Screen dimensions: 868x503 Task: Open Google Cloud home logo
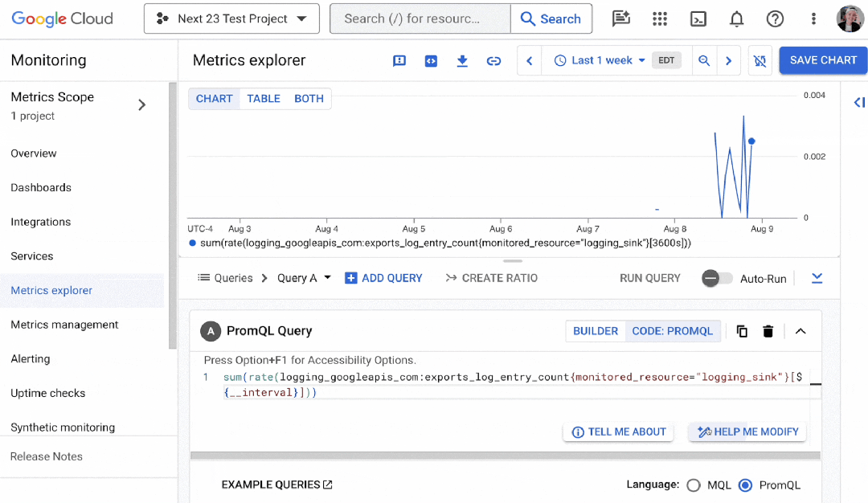click(x=62, y=18)
